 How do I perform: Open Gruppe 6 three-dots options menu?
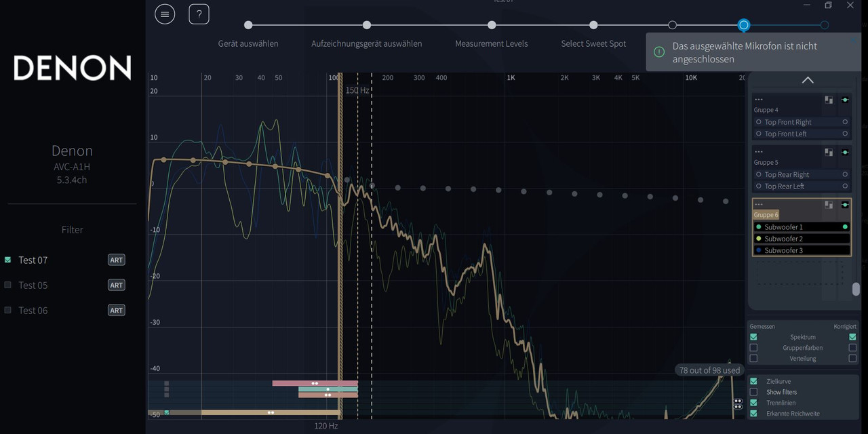click(759, 204)
